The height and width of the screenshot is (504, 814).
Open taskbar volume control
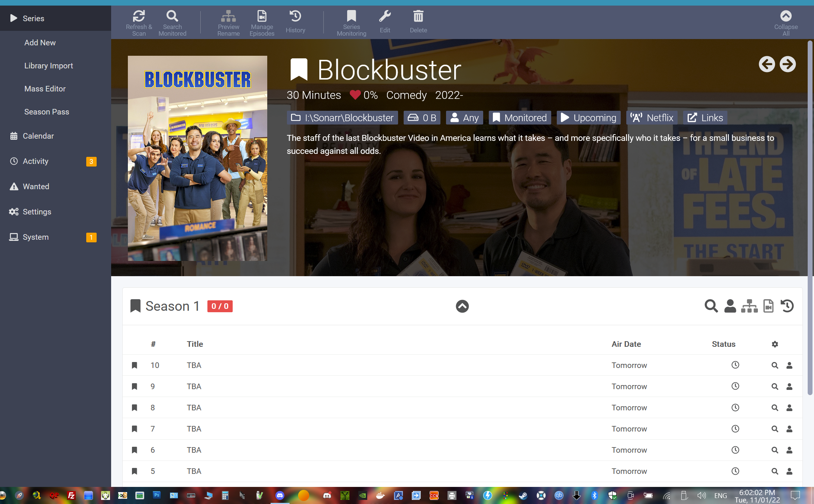click(x=701, y=495)
